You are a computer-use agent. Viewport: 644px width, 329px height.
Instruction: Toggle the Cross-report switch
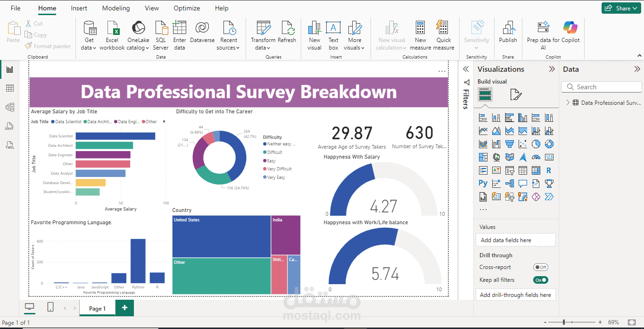(x=541, y=267)
